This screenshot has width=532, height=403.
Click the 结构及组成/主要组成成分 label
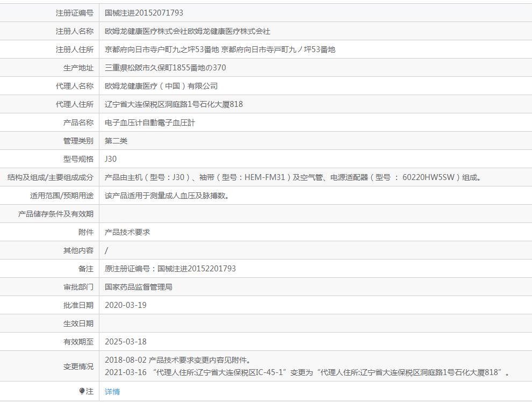click(51, 177)
